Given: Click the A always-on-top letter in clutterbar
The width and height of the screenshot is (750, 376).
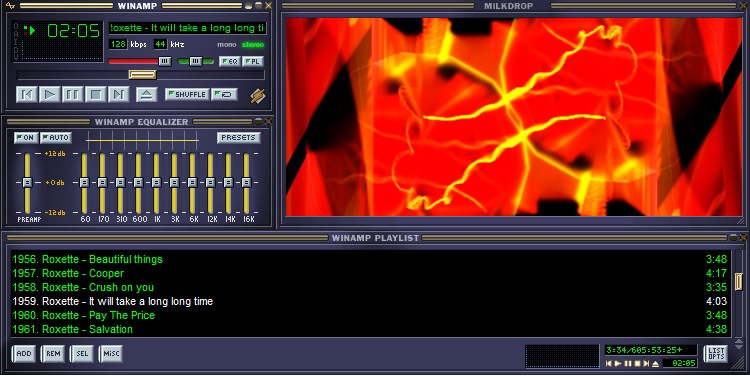Looking at the screenshot, I should point(16,33).
